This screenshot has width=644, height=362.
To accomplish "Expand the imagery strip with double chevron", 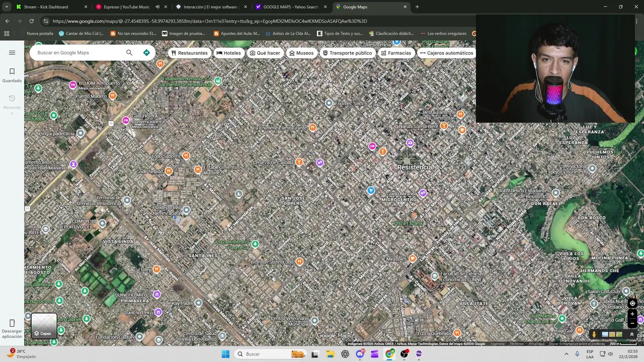I will [x=632, y=334].
